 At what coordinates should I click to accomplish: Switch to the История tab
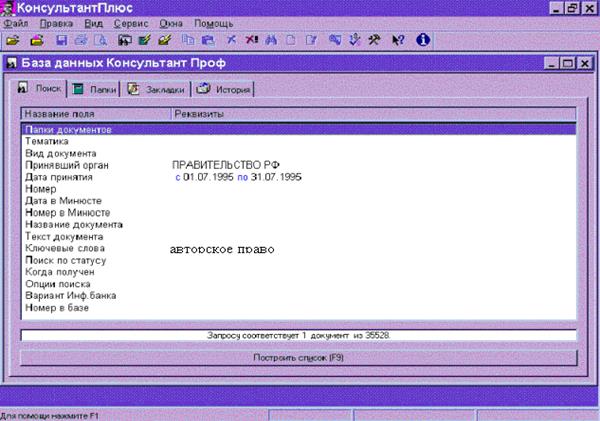coord(223,90)
